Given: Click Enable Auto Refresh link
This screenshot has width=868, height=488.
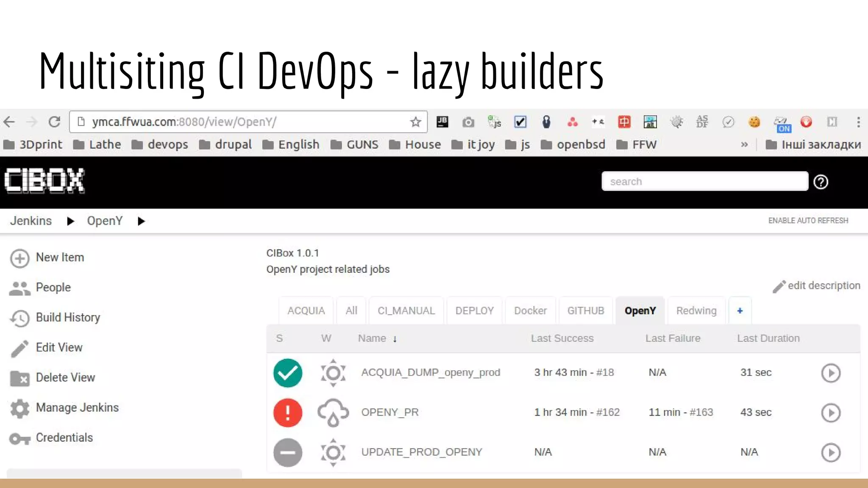Looking at the screenshot, I should [x=808, y=221].
